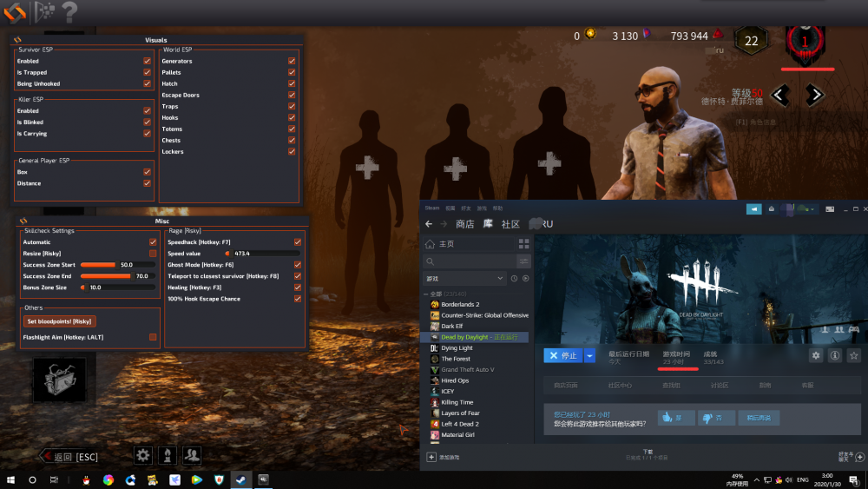
Task: Click Set bloodpoints! [Risky] button
Action: tap(59, 321)
